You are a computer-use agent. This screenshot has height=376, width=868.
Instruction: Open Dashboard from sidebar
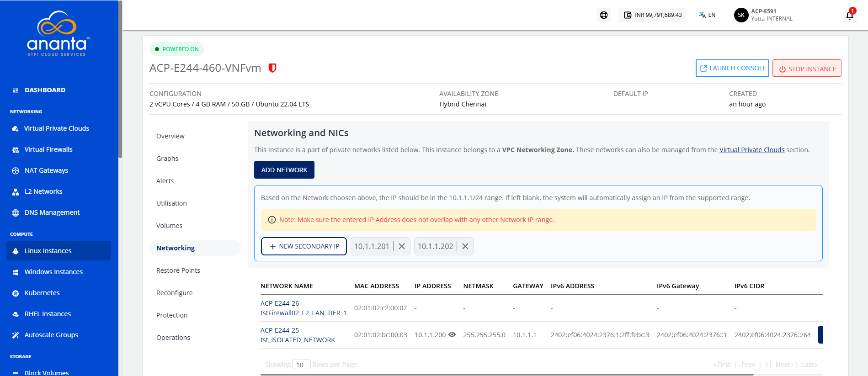[45, 90]
